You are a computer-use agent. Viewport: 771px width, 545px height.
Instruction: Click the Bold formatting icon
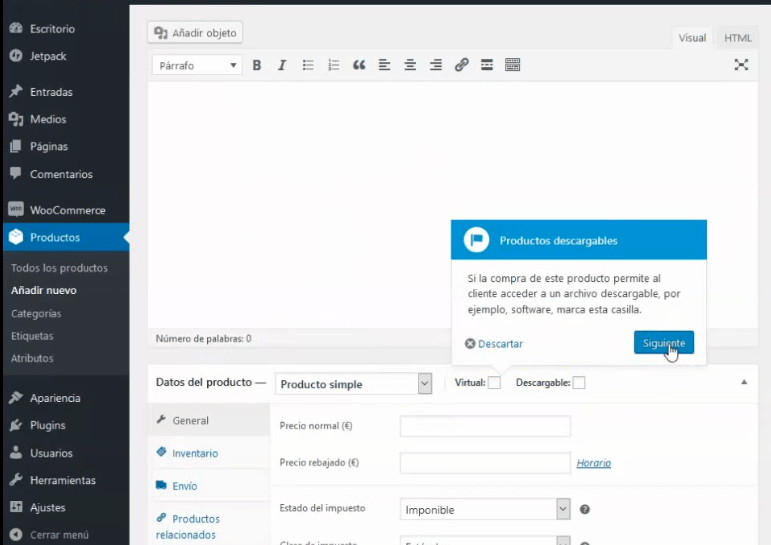point(257,65)
